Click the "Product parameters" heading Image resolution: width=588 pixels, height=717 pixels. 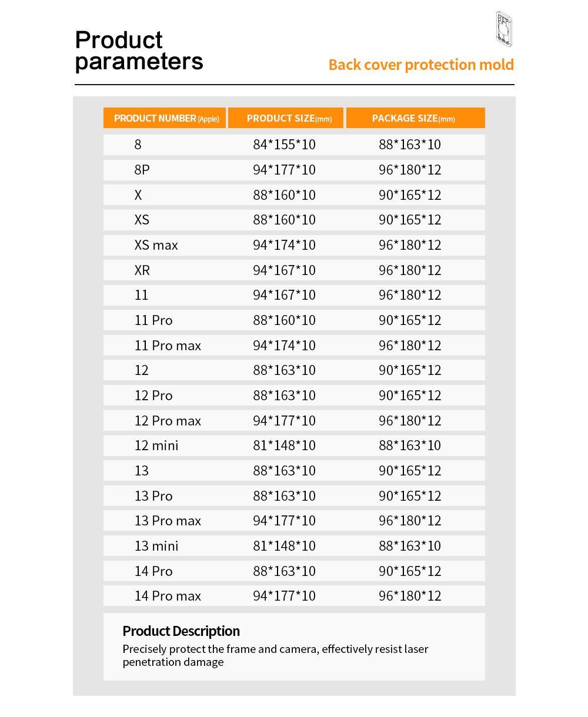coord(139,51)
